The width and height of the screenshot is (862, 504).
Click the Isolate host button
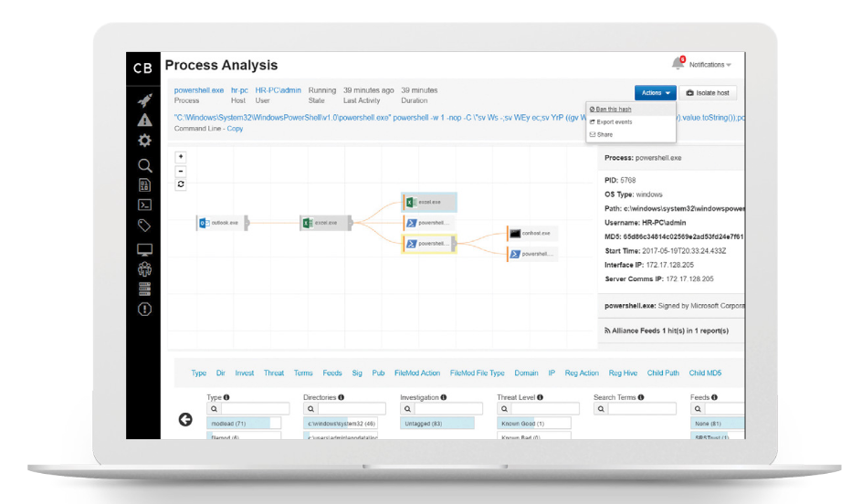(x=710, y=92)
